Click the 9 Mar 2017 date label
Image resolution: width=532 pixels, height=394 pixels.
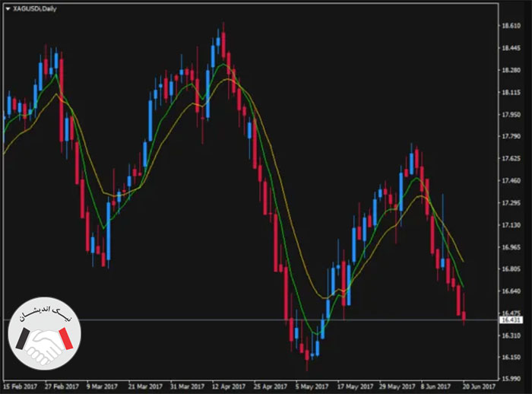pos(103,386)
